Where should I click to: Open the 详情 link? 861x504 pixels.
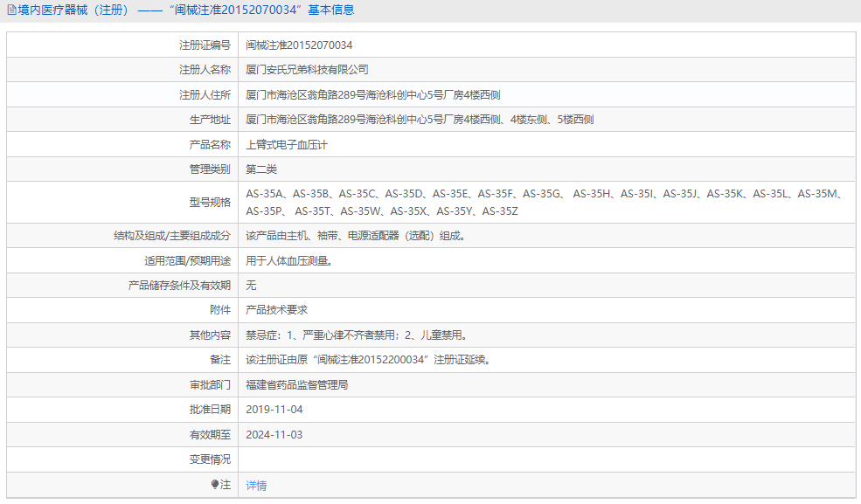tap(256, 486)
